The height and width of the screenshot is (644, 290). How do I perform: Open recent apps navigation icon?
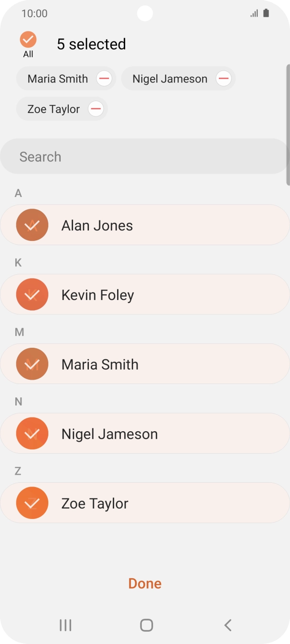point(65,625)
